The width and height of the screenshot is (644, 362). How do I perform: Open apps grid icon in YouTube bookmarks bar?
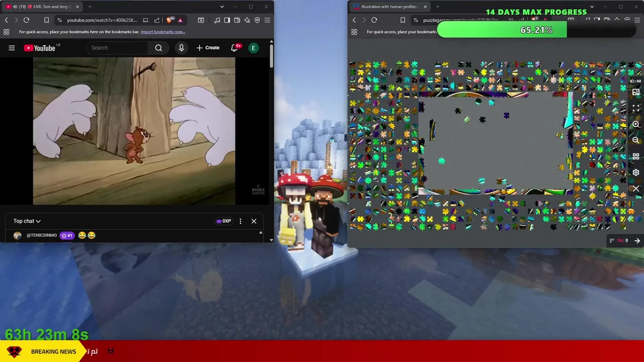click(6, 32)
